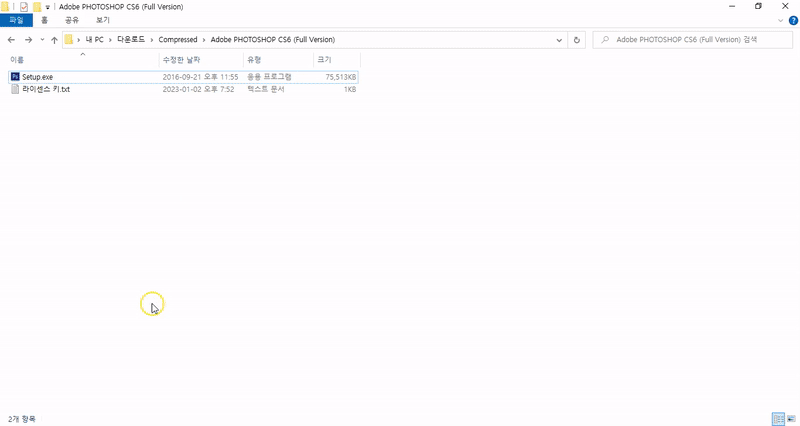Click the 75,513KB size cell
800x426 pixels.
(x=340, y=77)
